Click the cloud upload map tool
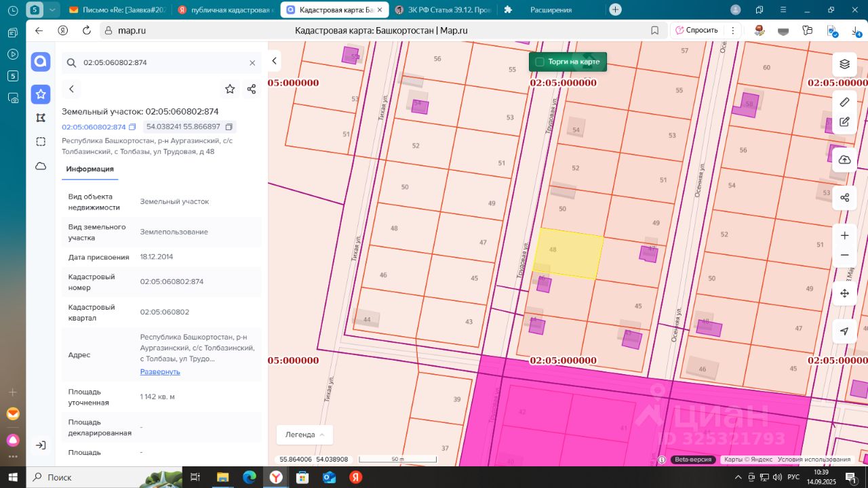Screen dimensions: 868x488 [844, 160]
